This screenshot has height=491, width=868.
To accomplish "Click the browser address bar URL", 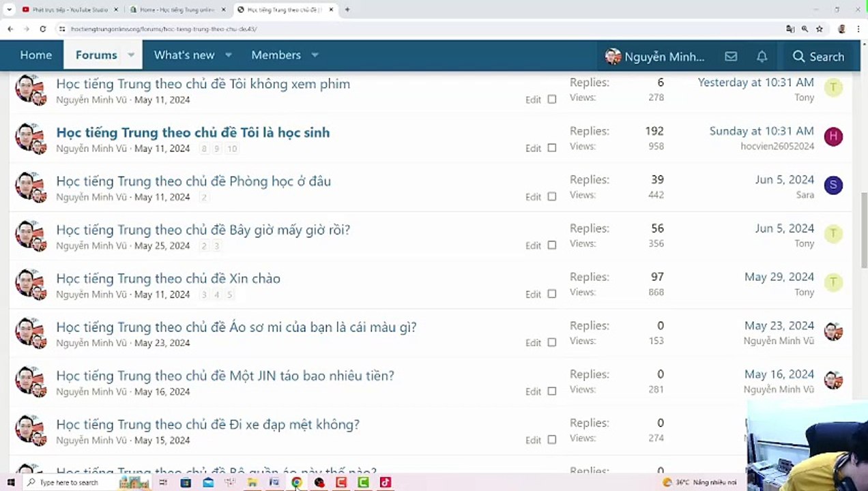I will click(x=164, y=29).
